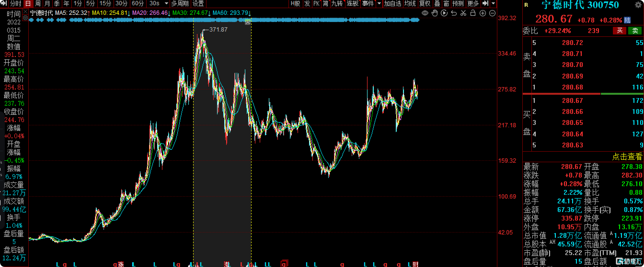Close the selected gray range region
This screenshot has height=267, width=644.
tap(247, 22)
